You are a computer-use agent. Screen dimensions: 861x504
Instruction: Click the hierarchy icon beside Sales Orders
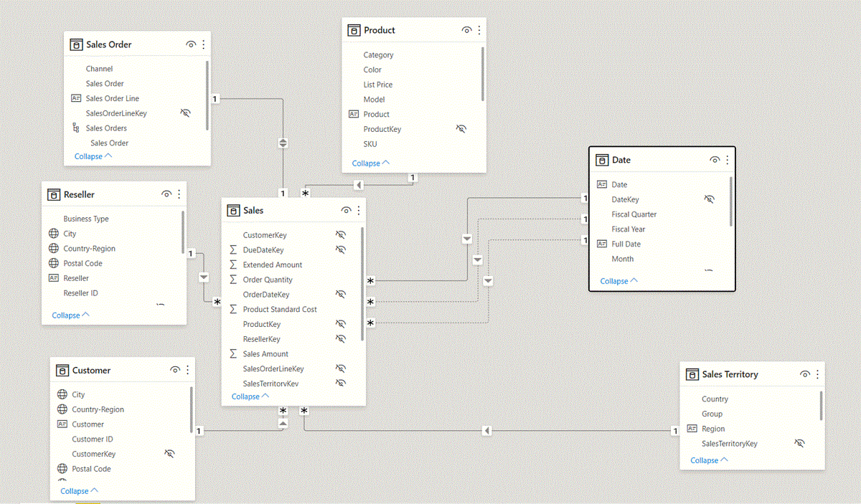click(76, 128)
